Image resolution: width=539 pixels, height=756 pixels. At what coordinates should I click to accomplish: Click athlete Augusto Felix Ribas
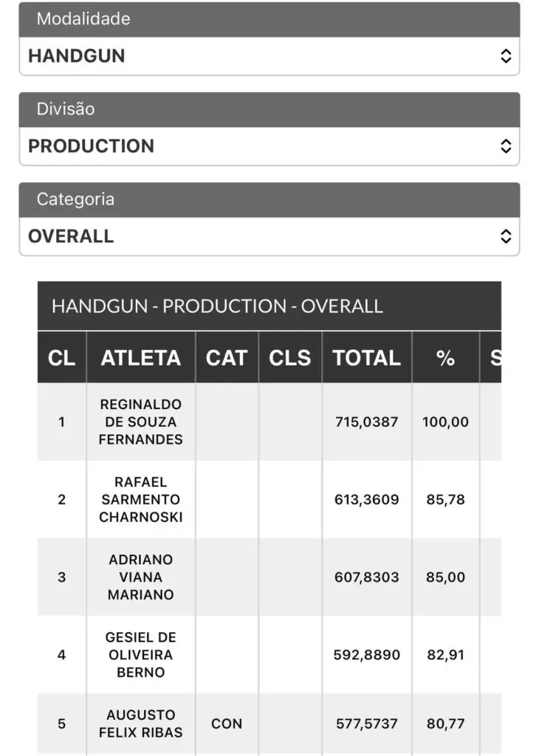pos(141,724)
